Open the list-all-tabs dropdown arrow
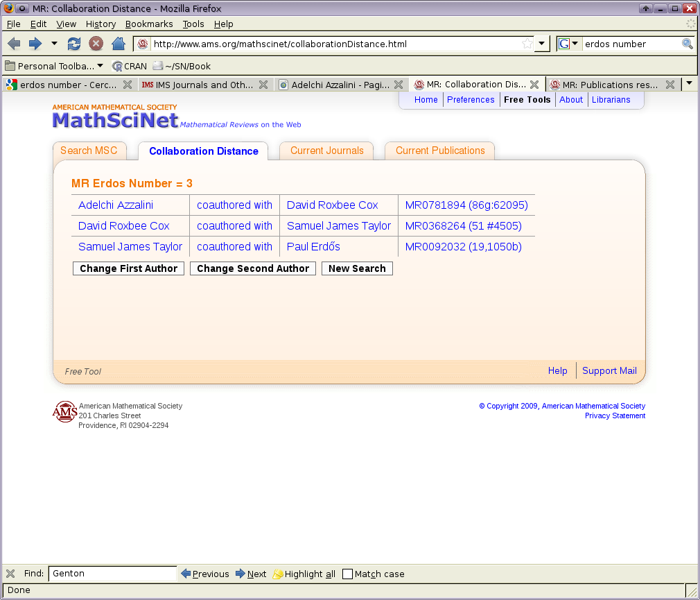The height and width of the screenshot is (600, 700). pyautogui.click(x=690, y=83)
